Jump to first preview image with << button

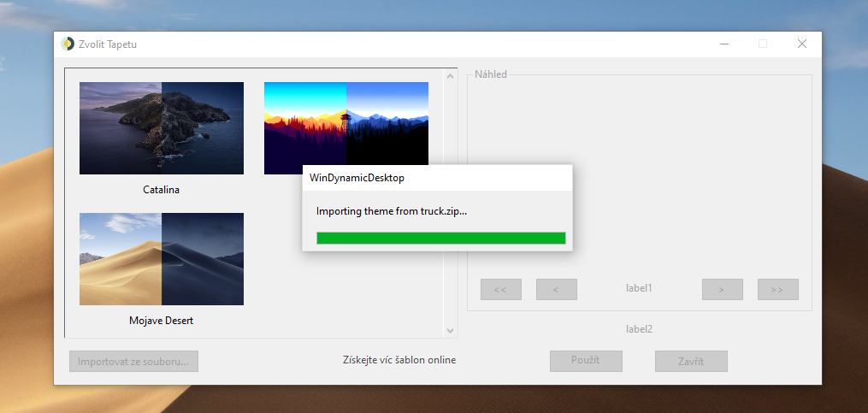[x=501, y=290]
